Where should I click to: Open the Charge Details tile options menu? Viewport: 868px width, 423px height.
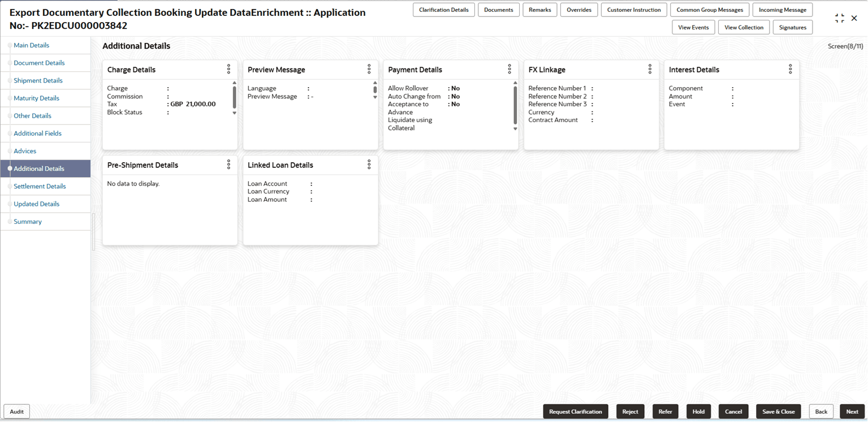point(228,69)
